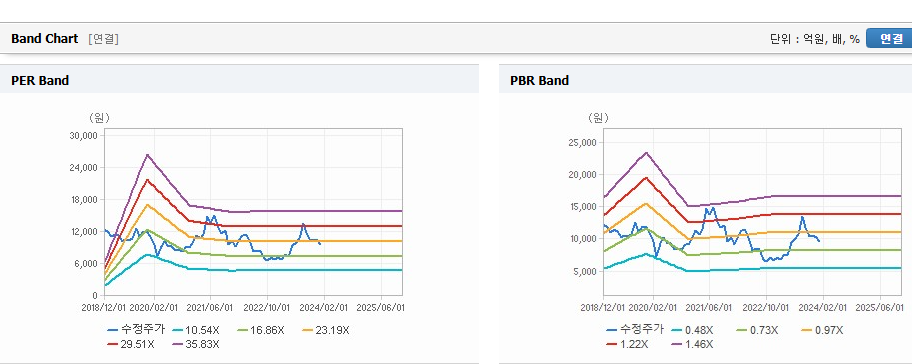The height and width of the screenshot is (364, 912).
Task: Click PER chart date 2022/10/01
Action: pos(266,307)
